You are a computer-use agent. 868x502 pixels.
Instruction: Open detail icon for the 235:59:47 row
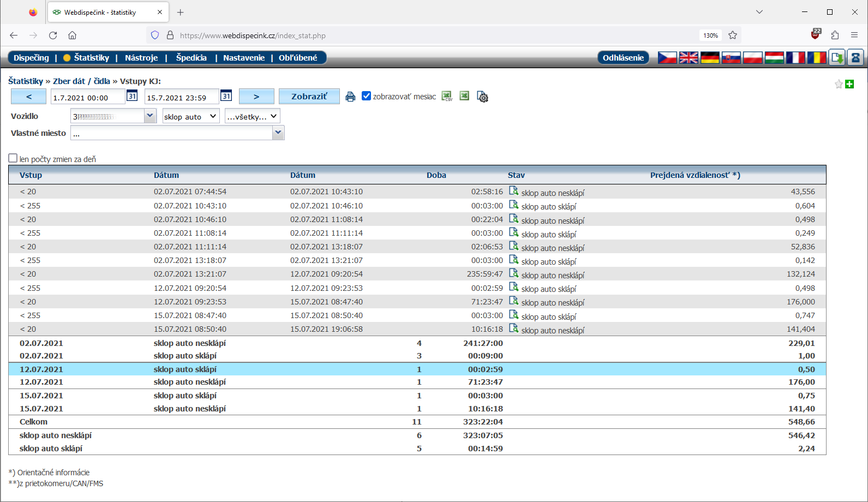click(513, 273)
